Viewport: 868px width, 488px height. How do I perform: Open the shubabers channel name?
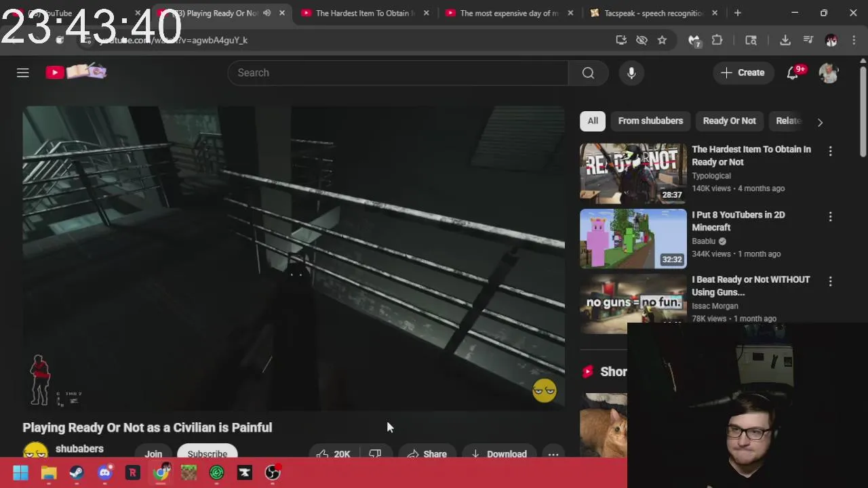pos(79,449)
